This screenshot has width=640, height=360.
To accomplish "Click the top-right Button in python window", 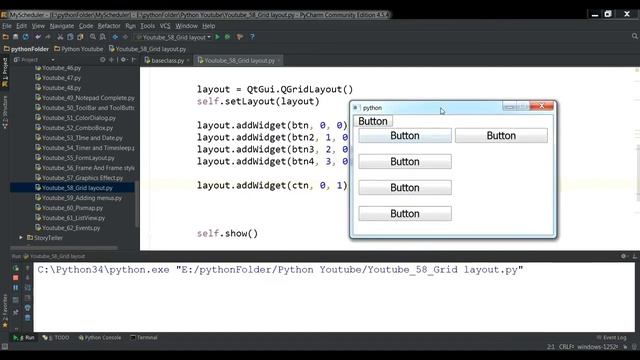I will click(x=501, y=136).
